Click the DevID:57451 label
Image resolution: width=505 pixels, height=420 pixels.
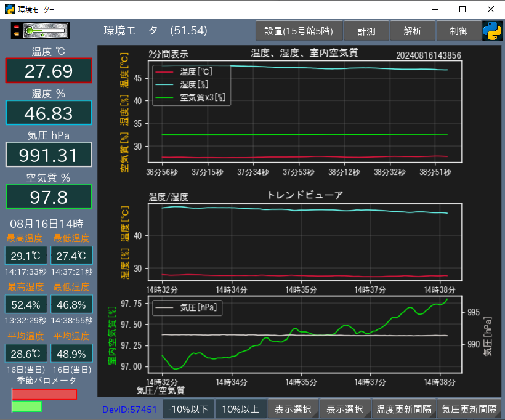[x=129, y=410]
